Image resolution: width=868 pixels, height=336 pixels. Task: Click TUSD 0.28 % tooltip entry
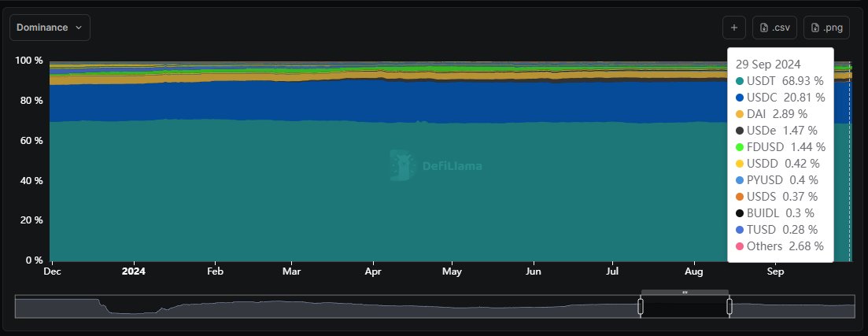point(777,230)
